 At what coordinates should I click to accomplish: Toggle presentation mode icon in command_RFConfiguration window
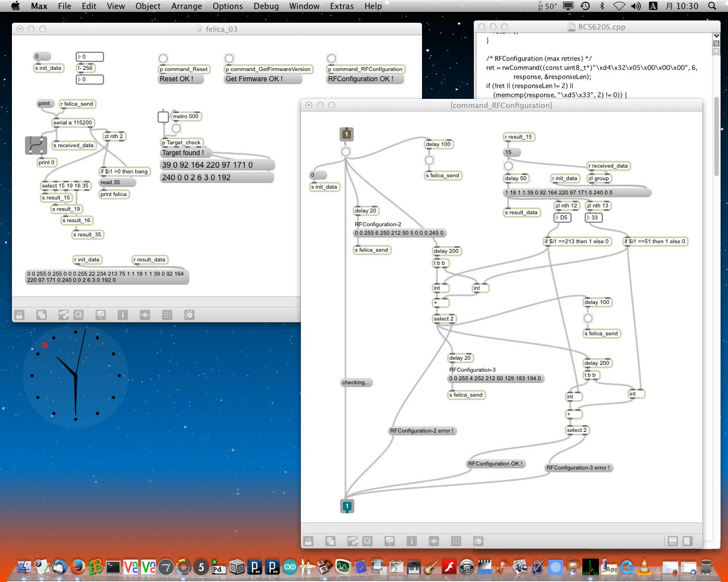click(390, 541)
